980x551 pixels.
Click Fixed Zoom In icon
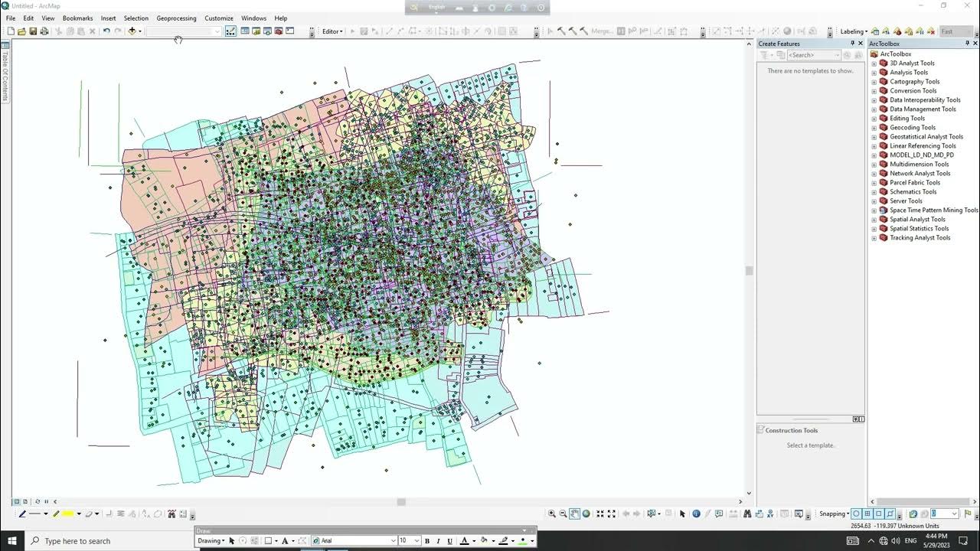click(x=601, y=514)
